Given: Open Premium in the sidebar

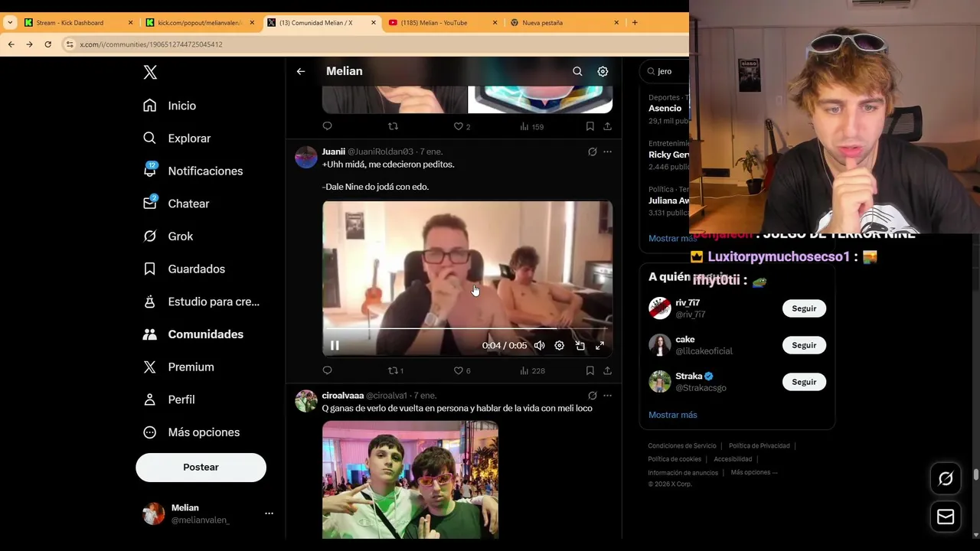Looking at the screenshot, I should pyautogui.click(x=179, y=367).
